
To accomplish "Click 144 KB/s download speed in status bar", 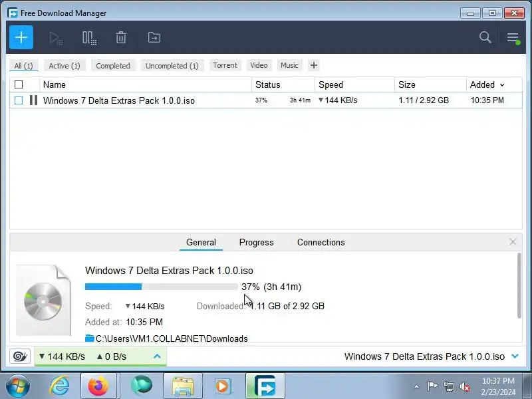I will pos(62,356).
